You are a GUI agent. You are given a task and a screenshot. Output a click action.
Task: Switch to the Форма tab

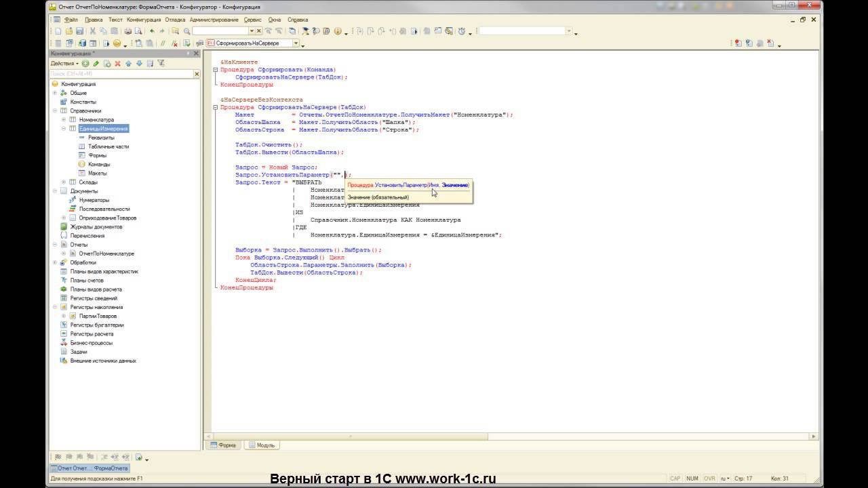(x=223, y=445)
